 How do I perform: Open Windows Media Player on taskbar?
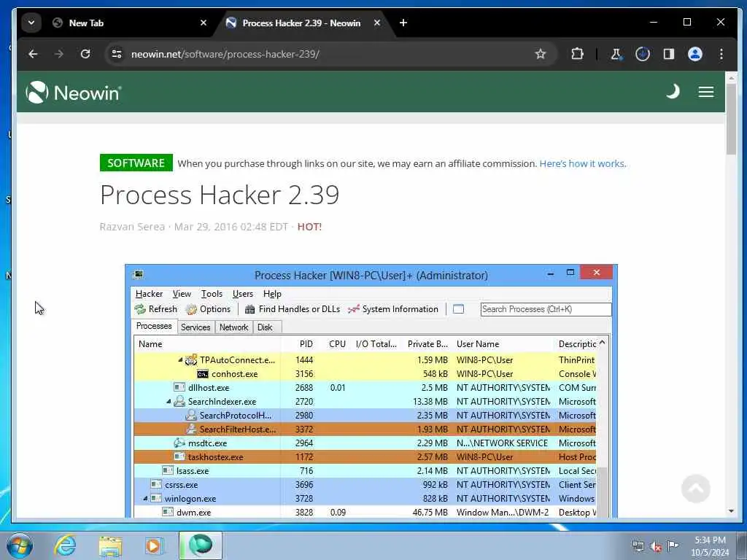click(154, 545)
